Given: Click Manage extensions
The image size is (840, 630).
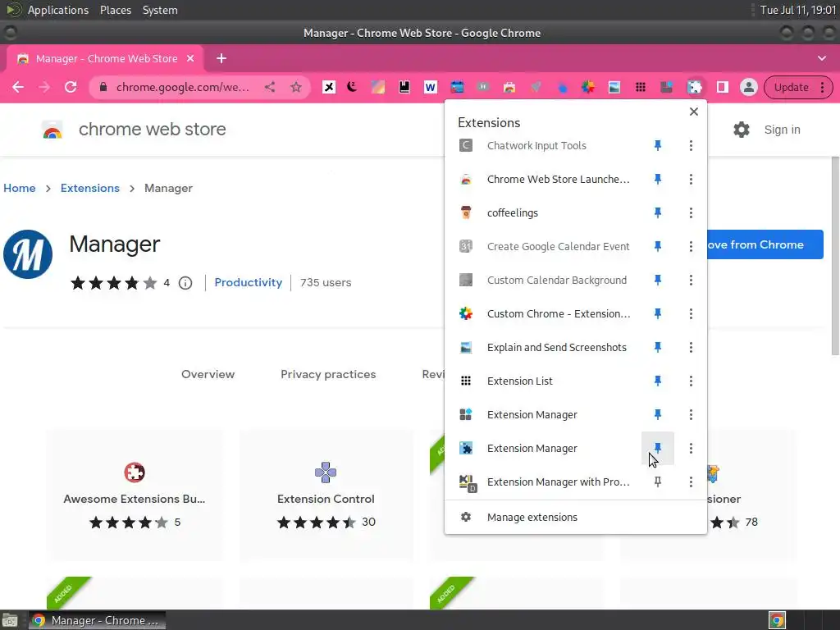Looking at the screenshot, I should pos(576,517).
